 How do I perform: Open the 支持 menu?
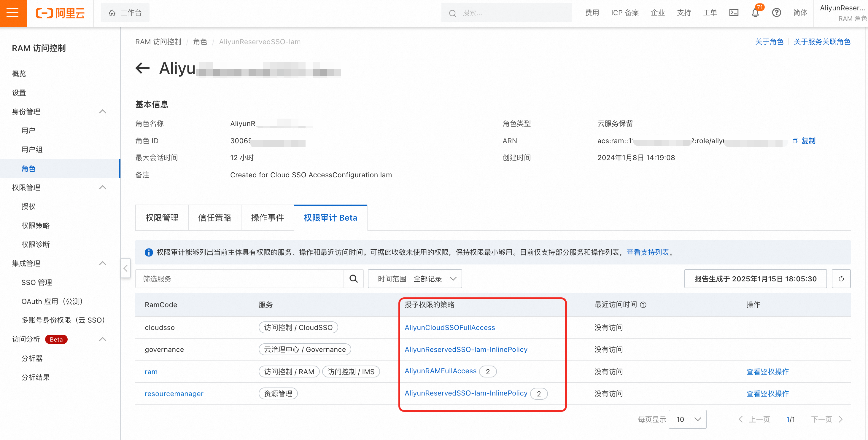[684, 13]
